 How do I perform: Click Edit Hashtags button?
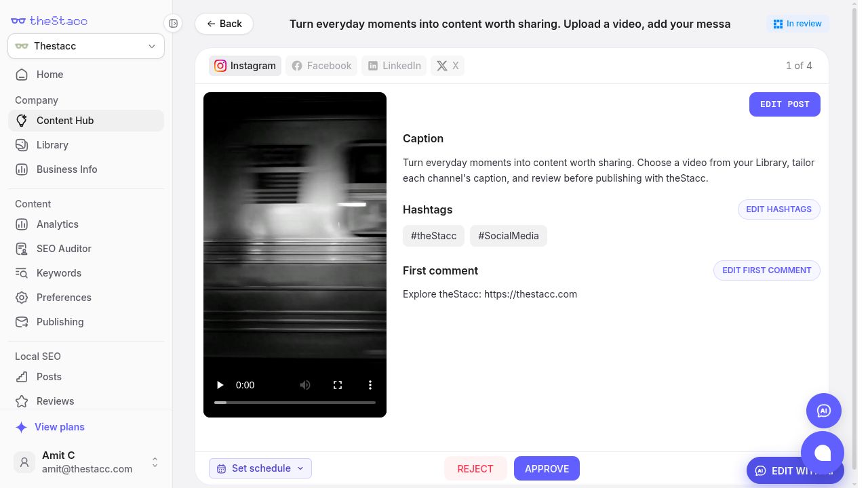tap(778, 209)
